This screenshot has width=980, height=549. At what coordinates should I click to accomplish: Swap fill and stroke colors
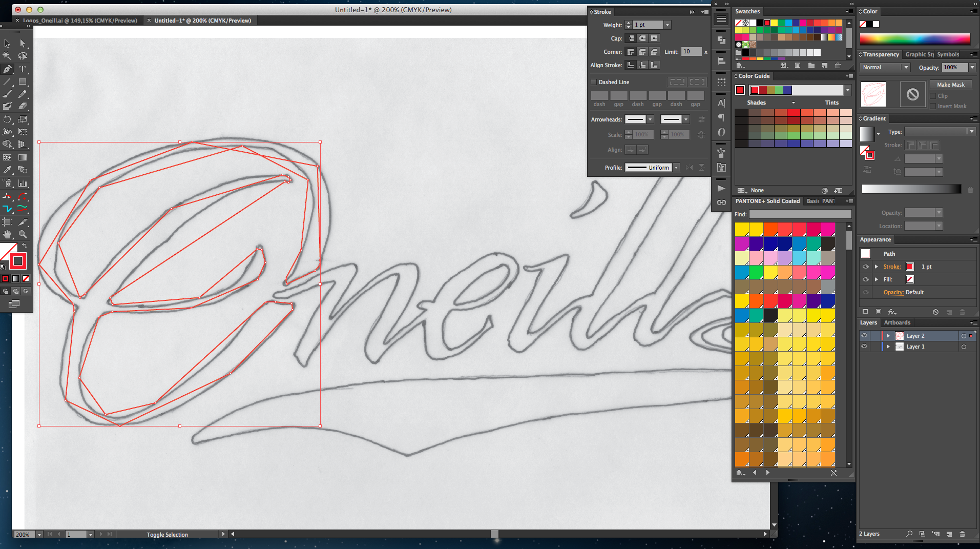[x=24, y=247]
